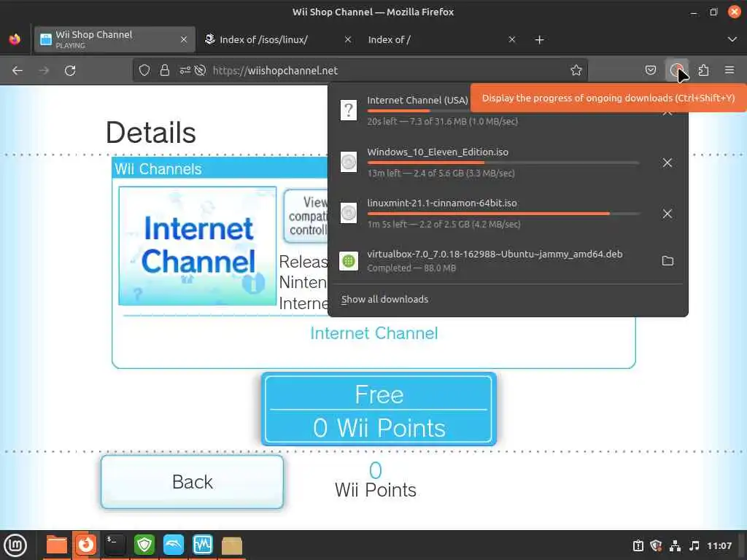Viewport: 747px width, 560px height.
Task: Switch to Wii Shop Channel tab
Action: (115, 39)
